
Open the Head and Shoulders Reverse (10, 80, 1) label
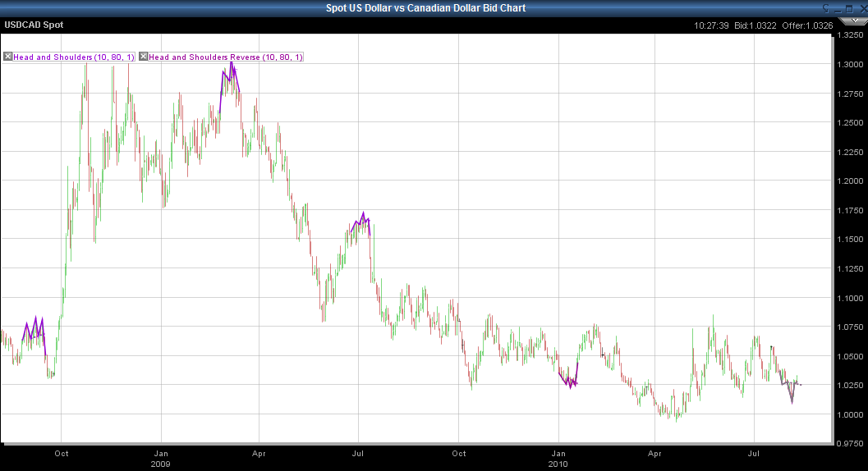(x=226, y=57)
